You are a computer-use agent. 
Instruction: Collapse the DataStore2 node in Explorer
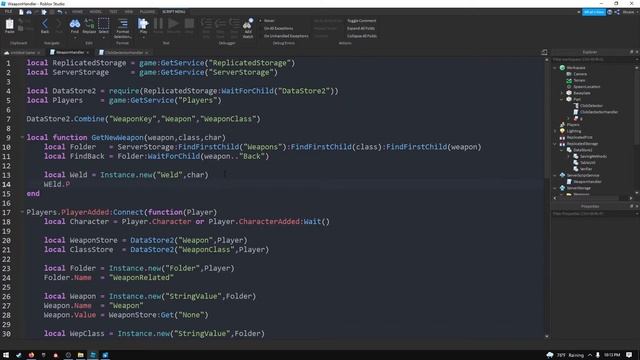[x=562, y=150]
